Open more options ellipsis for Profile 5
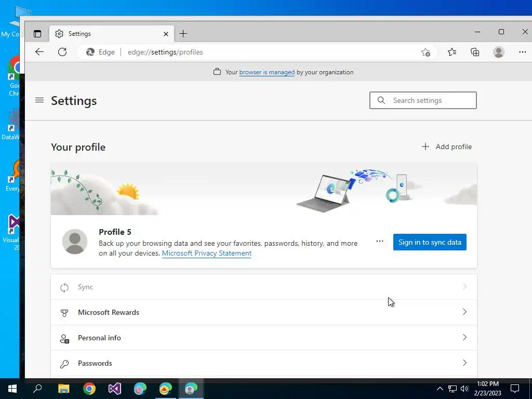The image size is (532, 399). pos(380,241)
